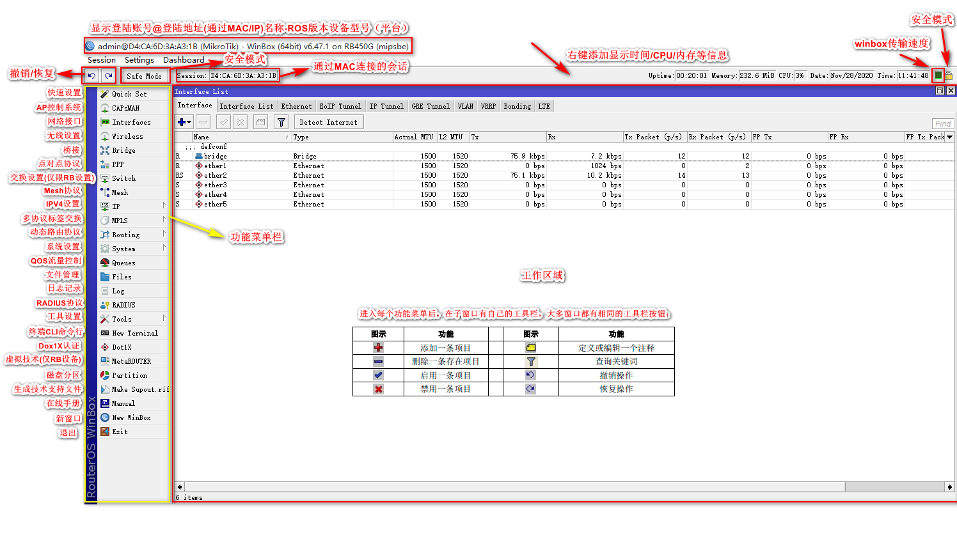Click Make Supout.rif in the sidebar

coord(134,389)
